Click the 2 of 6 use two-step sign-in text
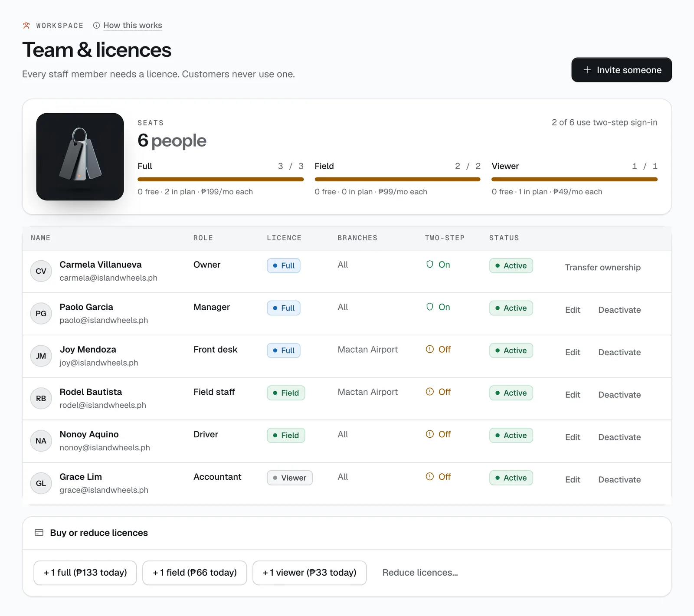Viewport: 694px width, 616px height. coord(605,122)
